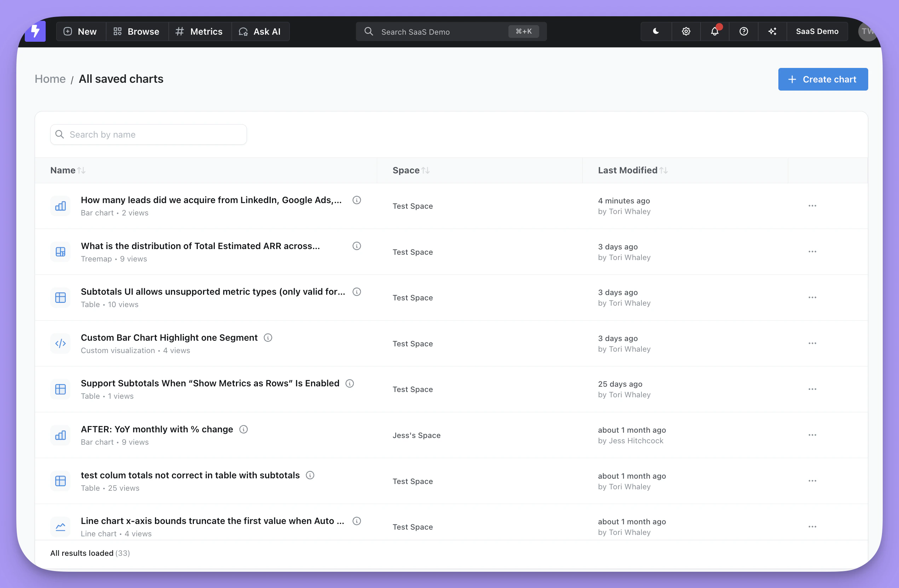899x588 pixels.
Task: Go to Home breadcrumb link
Action: pos(50,79)
